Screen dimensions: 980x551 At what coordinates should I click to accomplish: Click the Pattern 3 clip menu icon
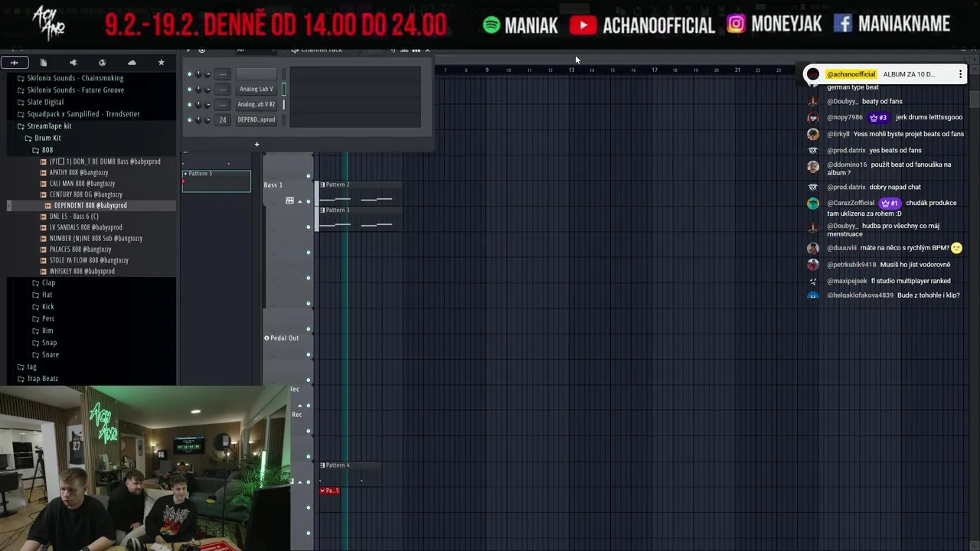point(322,210)
